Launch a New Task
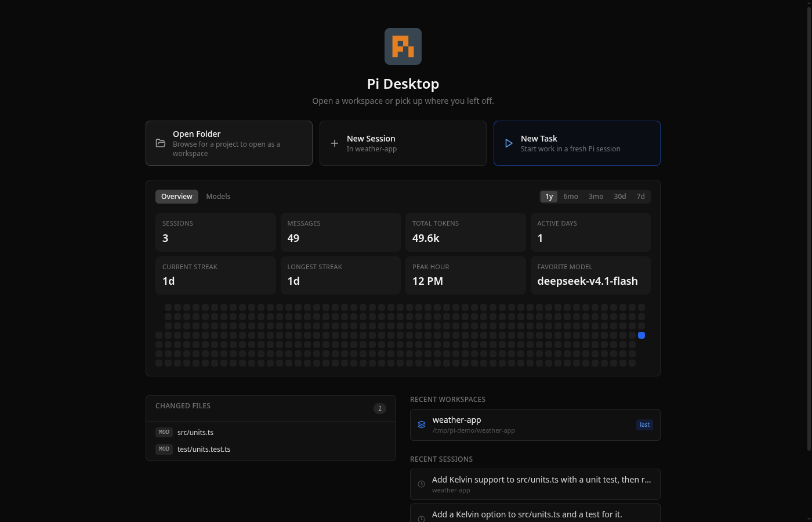This screenshot has width=812, height=522. click(577, 143)
